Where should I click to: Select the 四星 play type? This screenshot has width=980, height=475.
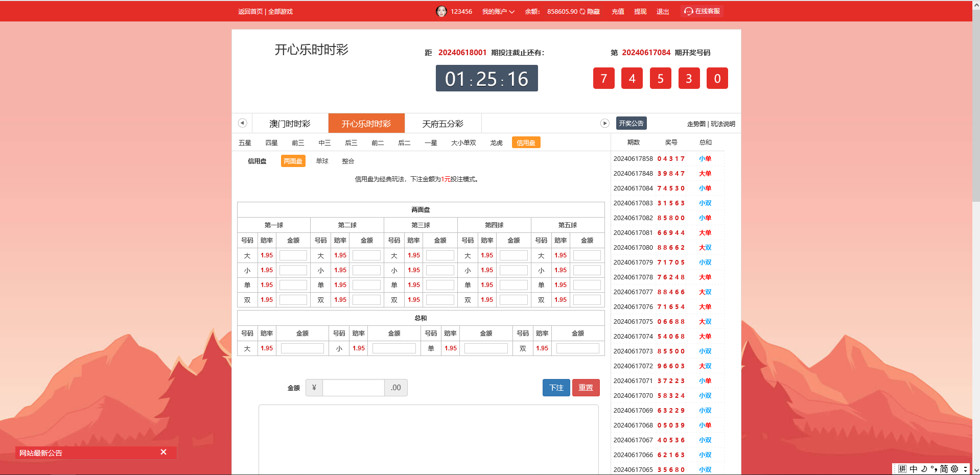[271, 142]
